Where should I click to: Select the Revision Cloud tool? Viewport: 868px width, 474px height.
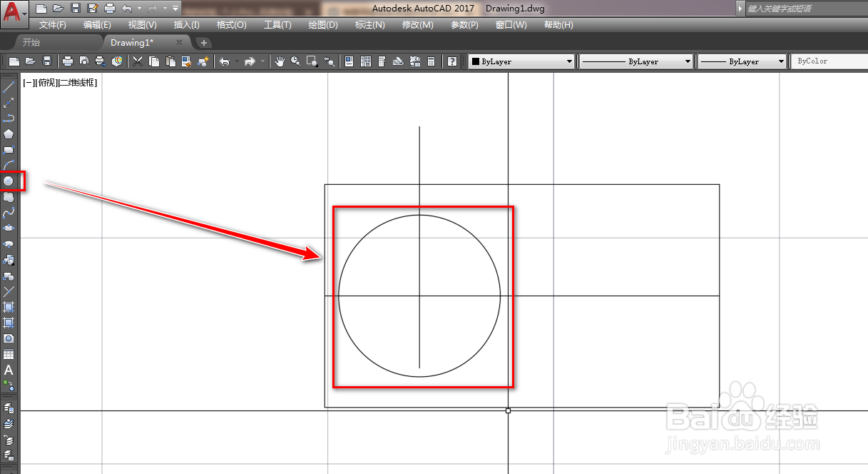pyautogui.click(x=9, y=197)
